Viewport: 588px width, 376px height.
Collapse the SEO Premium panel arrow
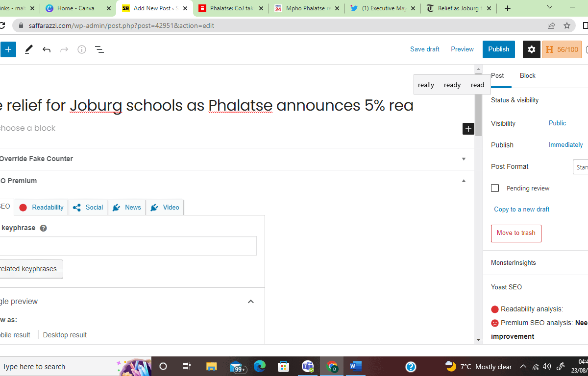point(464,181)
